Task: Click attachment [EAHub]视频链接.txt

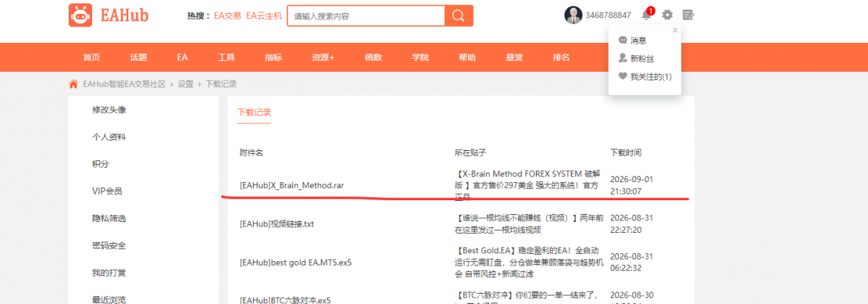Action: pos(277,224)
